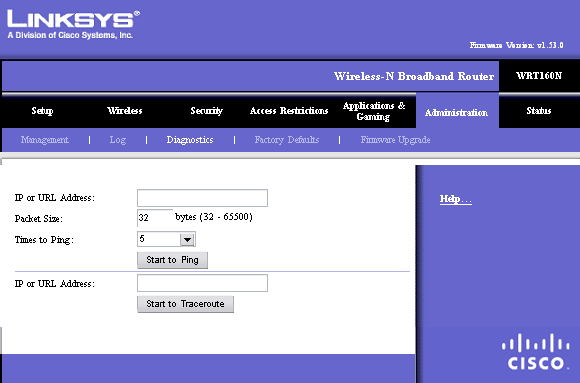Screen dimensions: 580x383
Task: Click the Packet Size label
Action: click(39, 219)
